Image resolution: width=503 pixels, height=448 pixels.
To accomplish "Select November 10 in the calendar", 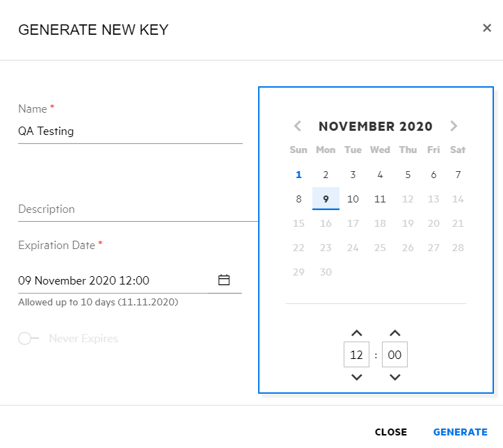I will click(x=353, y=199).
